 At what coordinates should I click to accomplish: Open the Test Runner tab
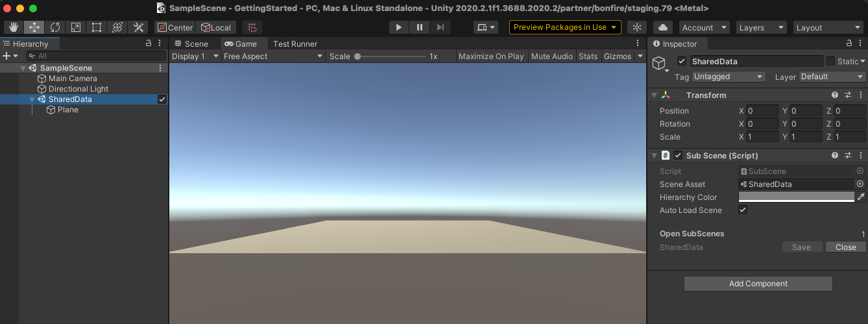coord(295,44)
